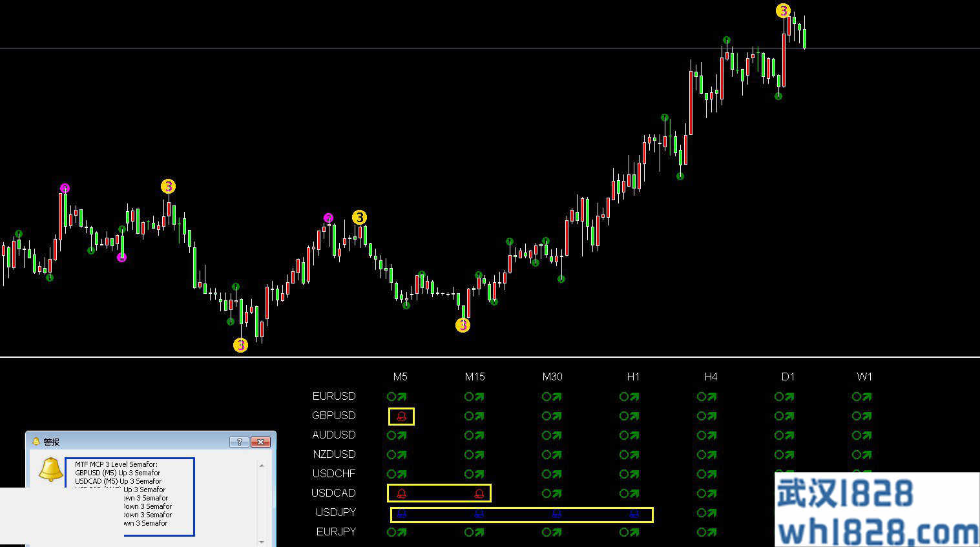This screenshot has width=980, height=547.
Task: Click the USDCAD row label
Action: 333,493
